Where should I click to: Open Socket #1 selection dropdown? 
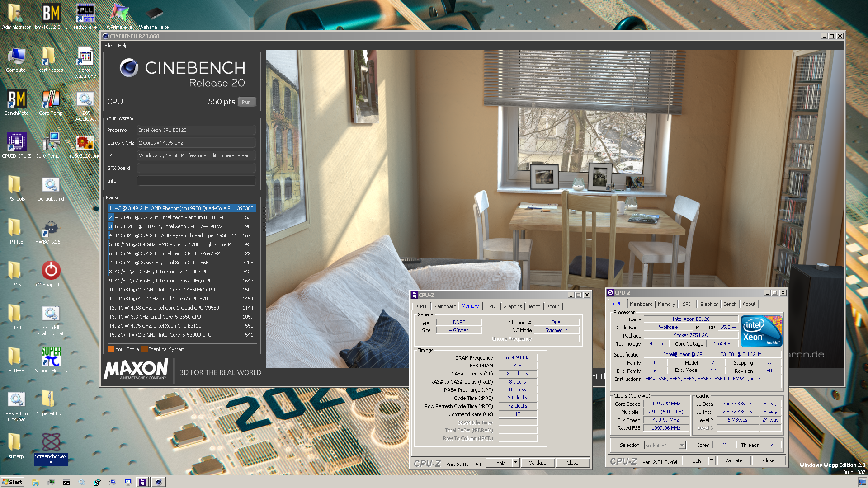click(x=665, y=445)
